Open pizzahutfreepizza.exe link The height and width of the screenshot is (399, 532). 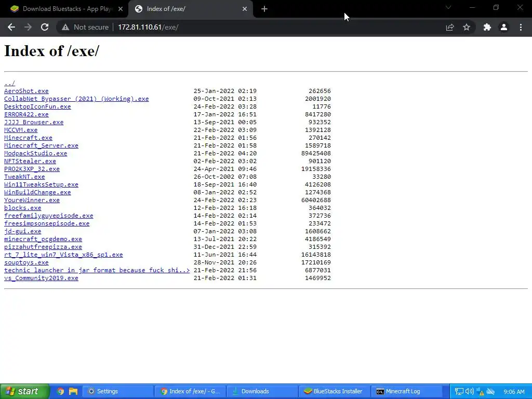point(43,247)
